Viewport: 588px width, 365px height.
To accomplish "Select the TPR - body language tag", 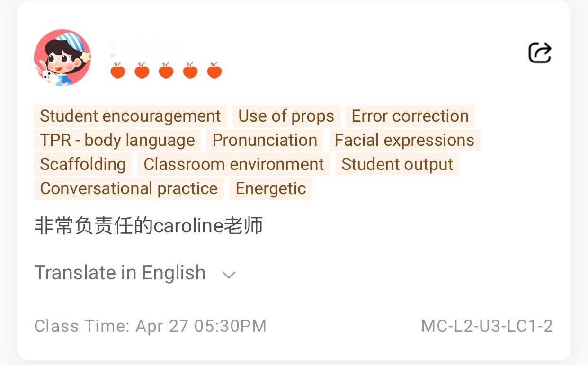I will tap(117, 140).
